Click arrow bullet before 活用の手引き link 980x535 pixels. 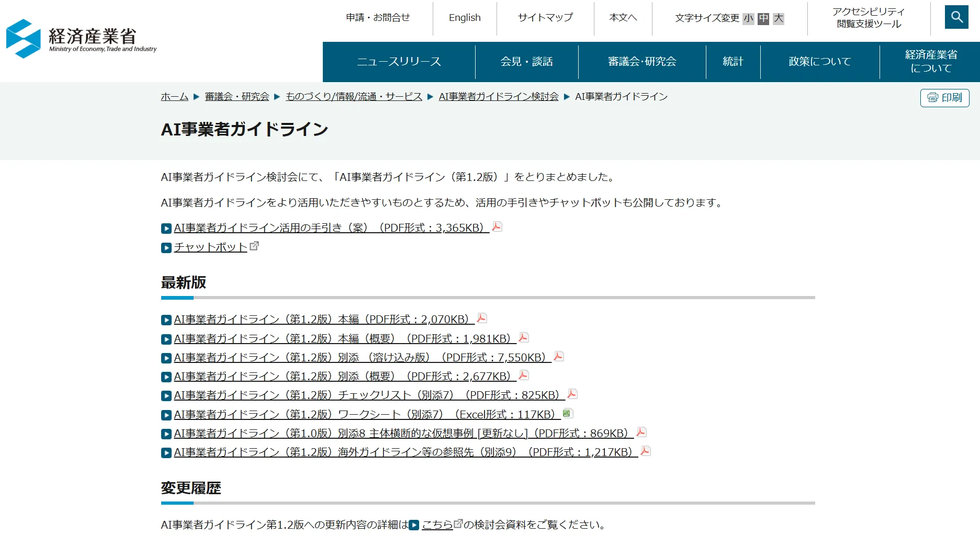[166, 229]
